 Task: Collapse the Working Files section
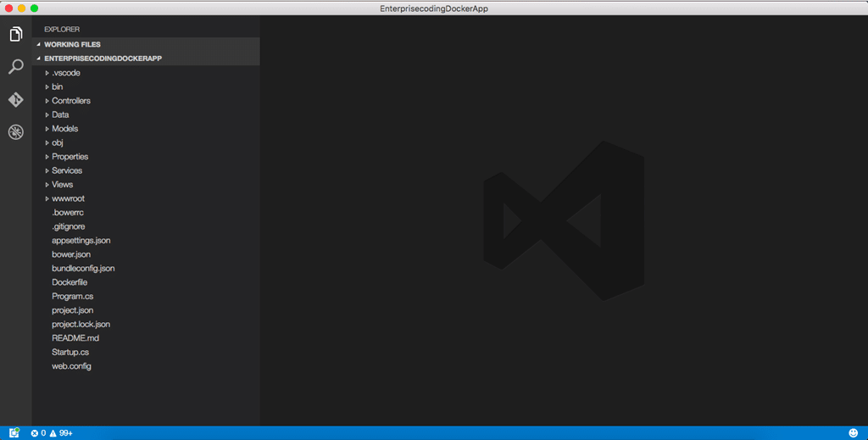[x=39, y=44]
